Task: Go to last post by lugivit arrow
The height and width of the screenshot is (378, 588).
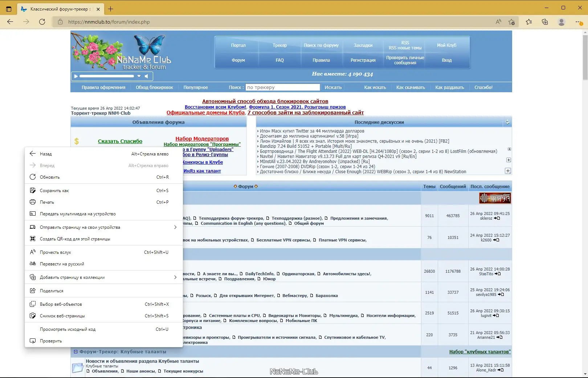Action: (496, 316)
